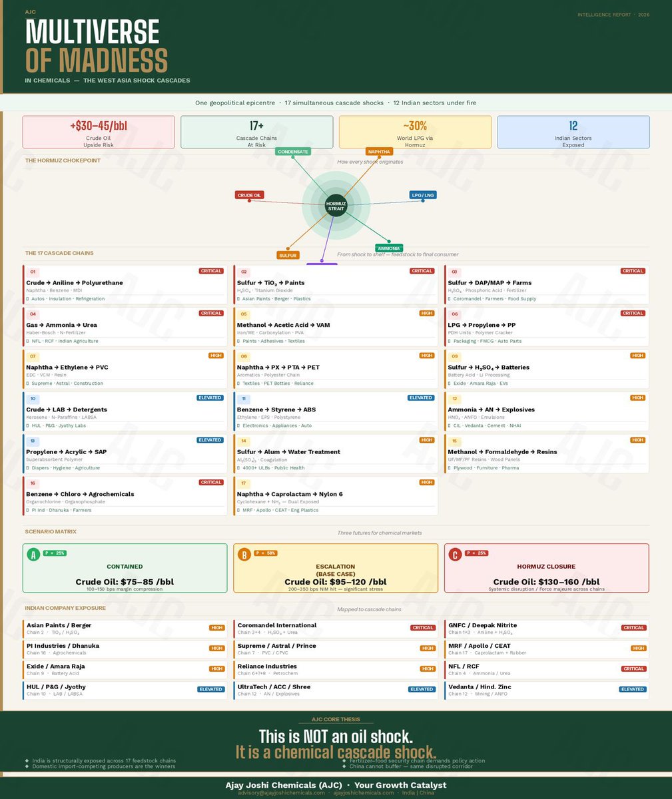Click the Asian Paints / Berger company row
Screen dimensions: 672x799
click(x=124, y=628)
